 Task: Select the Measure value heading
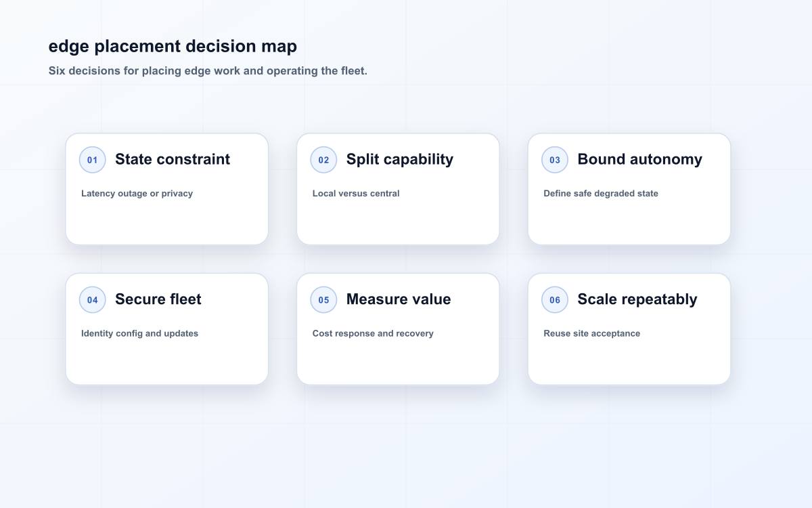[x=399, y=299]
